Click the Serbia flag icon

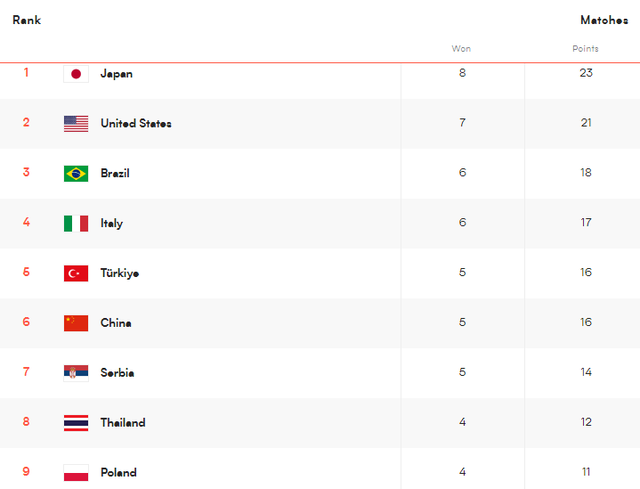tap(76, 373)
